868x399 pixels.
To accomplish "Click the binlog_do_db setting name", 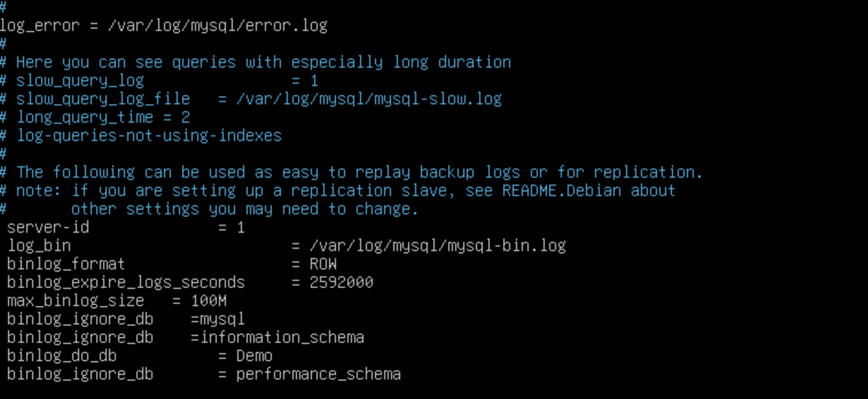I will [62, 356].
